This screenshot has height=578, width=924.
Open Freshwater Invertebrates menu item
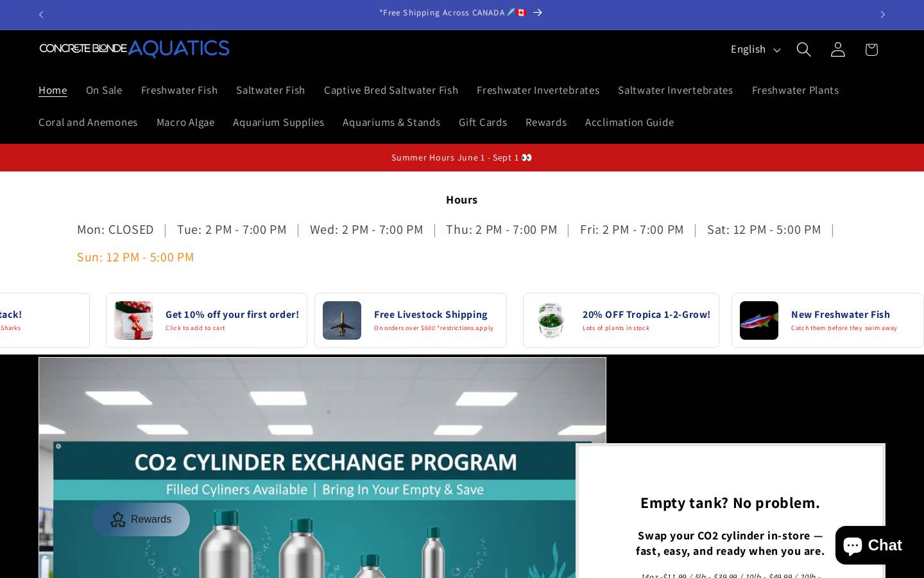(538, 90)
